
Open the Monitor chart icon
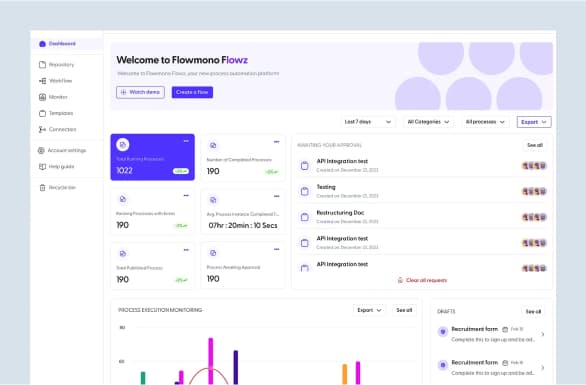pos(42,97)
